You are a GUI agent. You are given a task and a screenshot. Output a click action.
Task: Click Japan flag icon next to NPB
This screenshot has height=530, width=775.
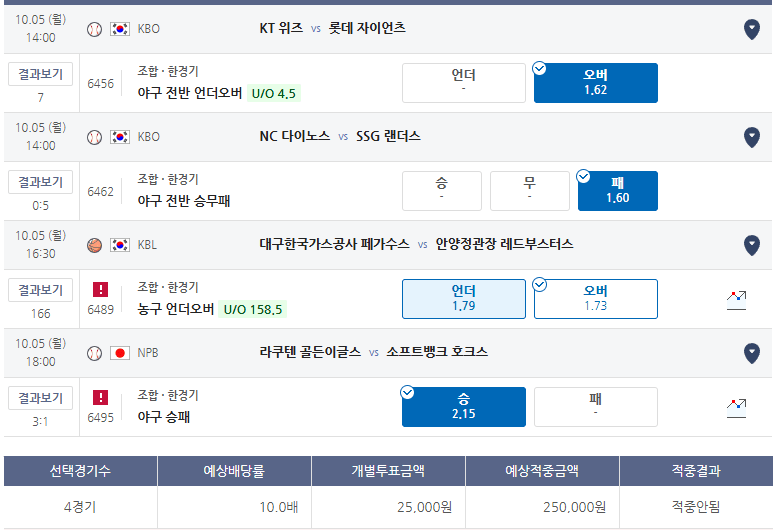[120, 353]
